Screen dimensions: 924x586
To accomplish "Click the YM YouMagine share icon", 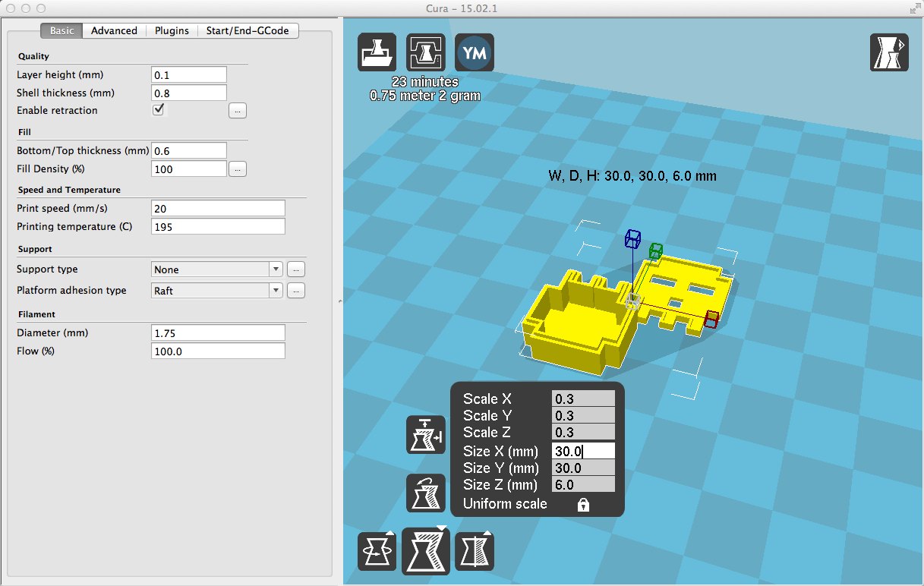I will click(x=475, y=53).
